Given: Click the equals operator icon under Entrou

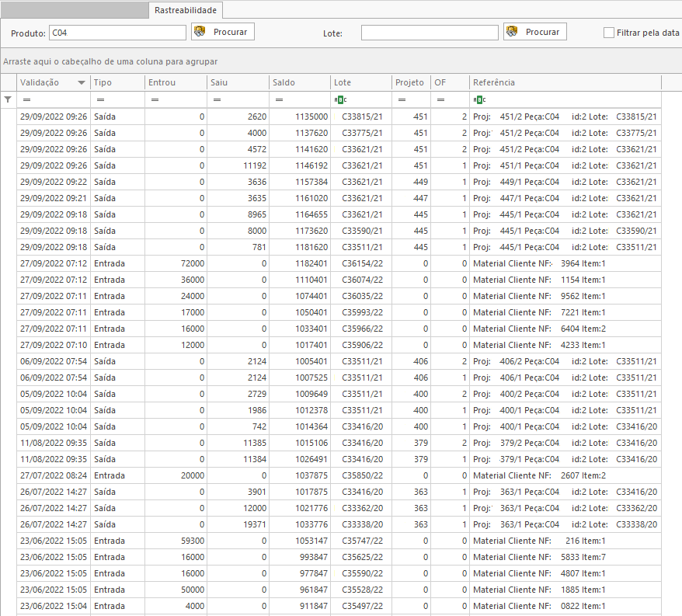Looking at the screenshot, I should 155,100.
